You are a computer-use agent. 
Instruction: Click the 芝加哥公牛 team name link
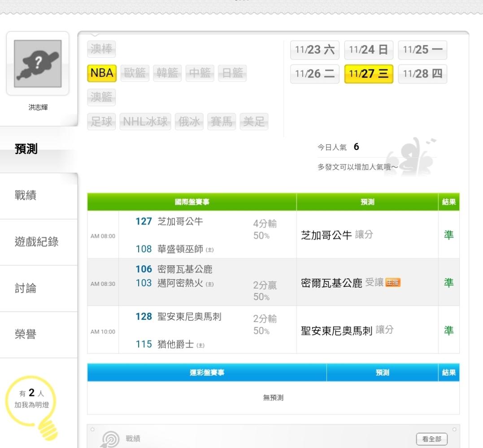coord(177,221)
